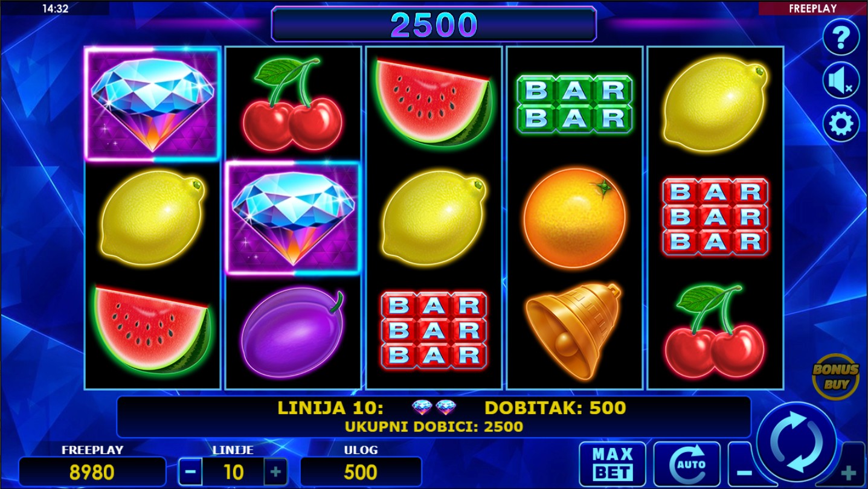Decrease the number of lines with minus
Screen dimensions: 868x489
click(190, 471)
